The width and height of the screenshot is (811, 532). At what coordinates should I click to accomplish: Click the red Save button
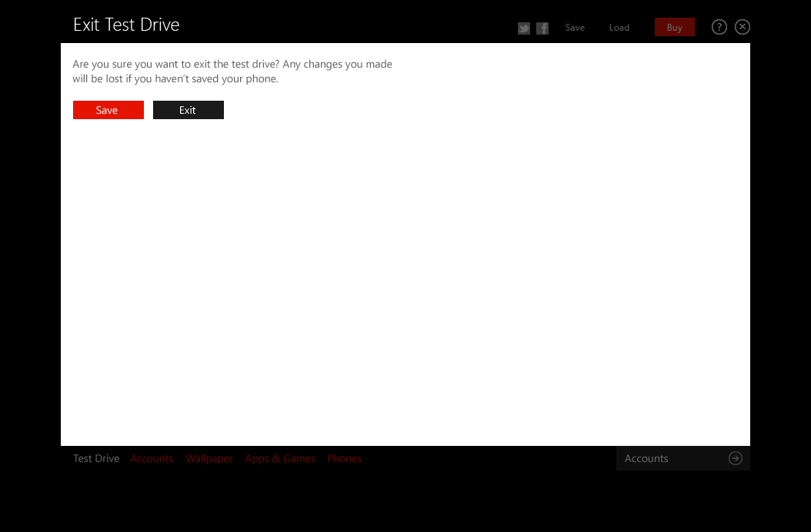click(x=108, y=110)
